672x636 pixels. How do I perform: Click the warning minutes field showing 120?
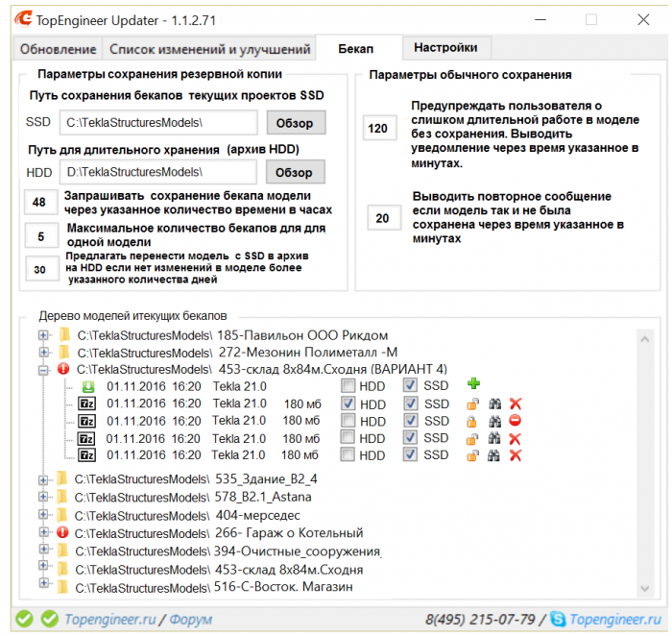coord(379,128)
